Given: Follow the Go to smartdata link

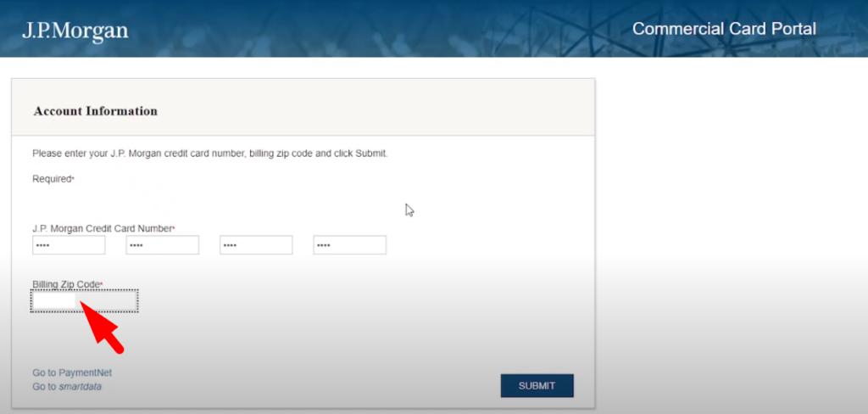Looking at the screenshot, I should [67, 387].
